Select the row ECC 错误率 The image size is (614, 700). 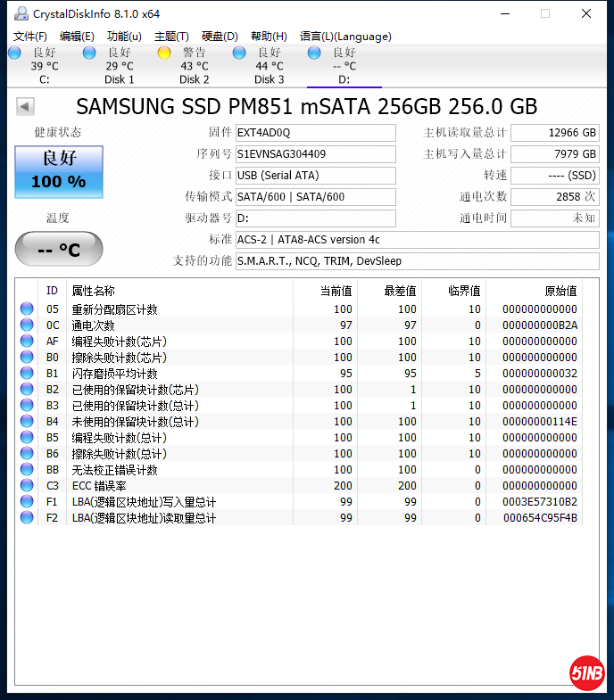point(299,486)
